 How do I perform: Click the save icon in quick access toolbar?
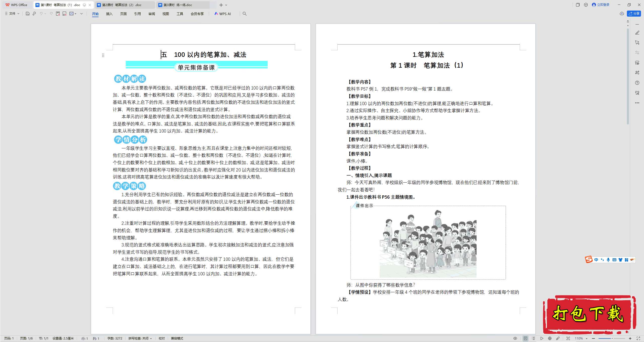28,14
